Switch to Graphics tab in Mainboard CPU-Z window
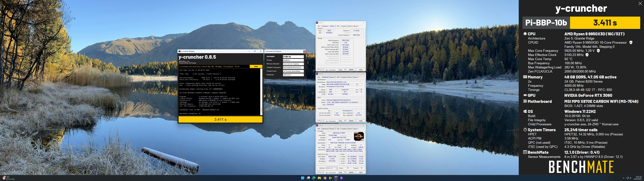Image resolution: width=644 pixels, height=181 pixels. (x=344, y=77)
